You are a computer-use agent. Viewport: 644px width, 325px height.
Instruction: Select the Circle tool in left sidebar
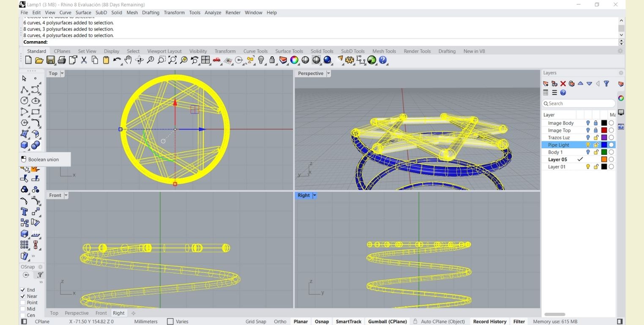(x=24, y=101)
